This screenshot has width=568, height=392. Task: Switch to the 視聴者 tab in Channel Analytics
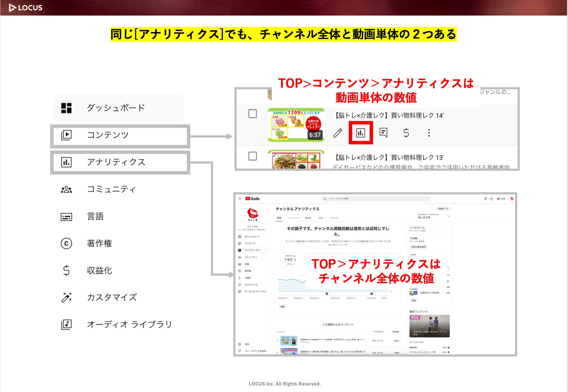[x=308, y=218]
